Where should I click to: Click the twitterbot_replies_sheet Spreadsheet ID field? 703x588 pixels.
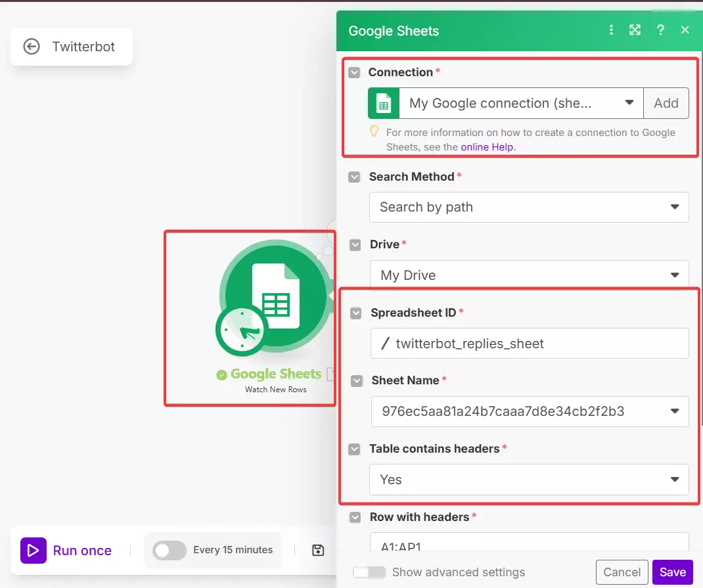[530, 344]
